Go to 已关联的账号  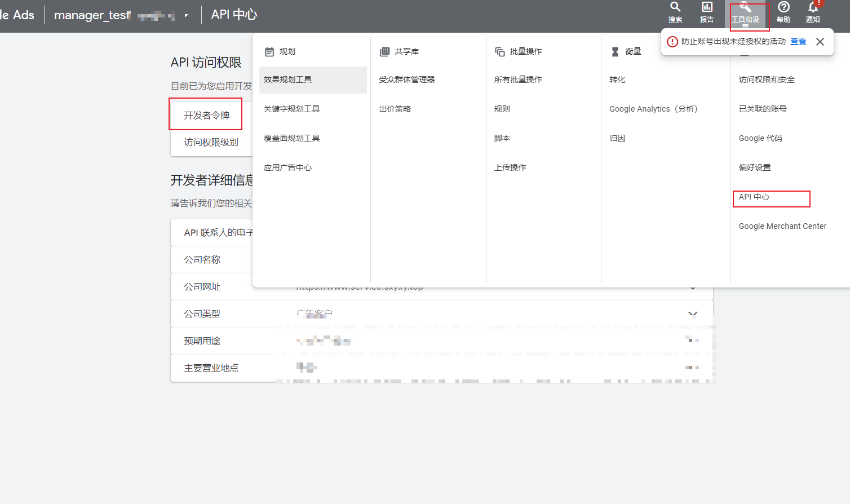coord(763,109)
